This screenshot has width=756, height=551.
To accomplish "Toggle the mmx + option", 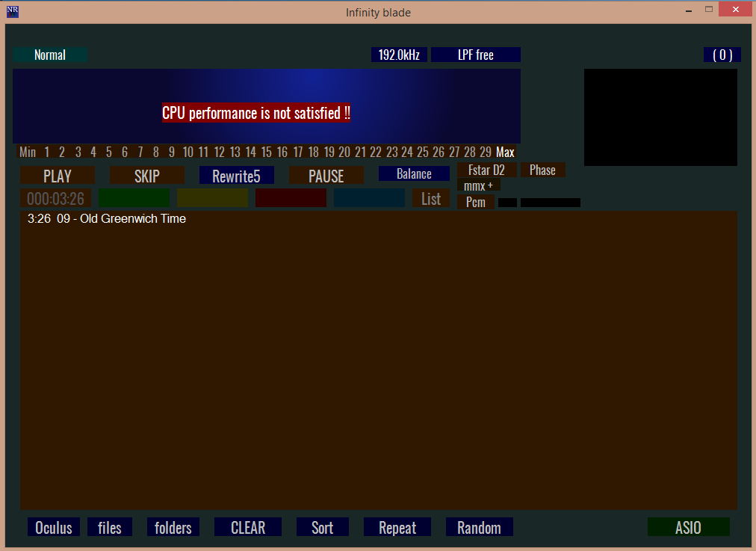I will (478, 185).
